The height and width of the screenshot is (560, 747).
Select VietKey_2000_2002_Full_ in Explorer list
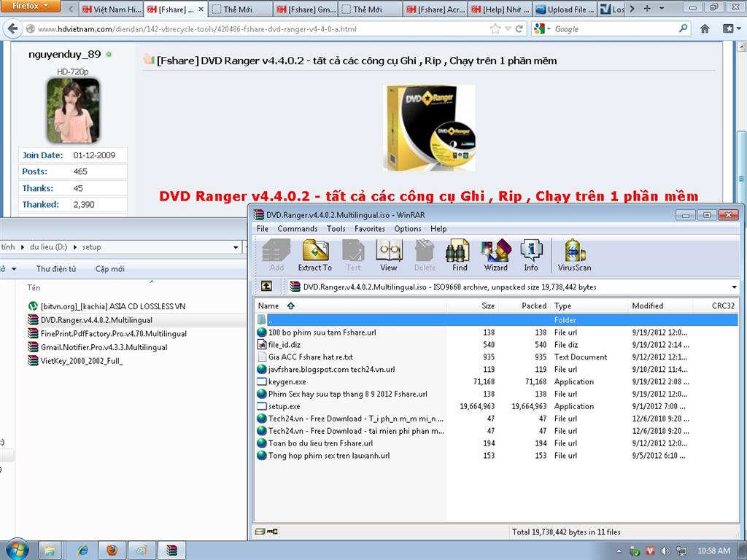pos(81,361)
